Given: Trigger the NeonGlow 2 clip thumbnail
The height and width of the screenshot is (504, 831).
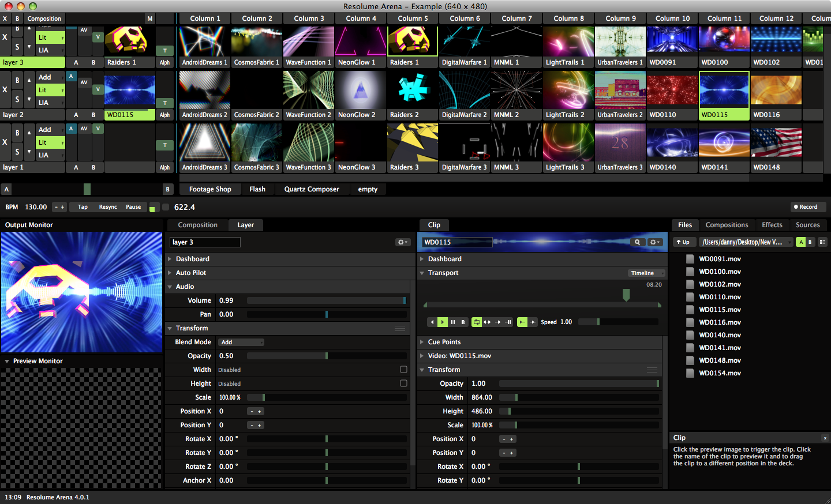Looking at the screenshot, I should click(361, 90).
